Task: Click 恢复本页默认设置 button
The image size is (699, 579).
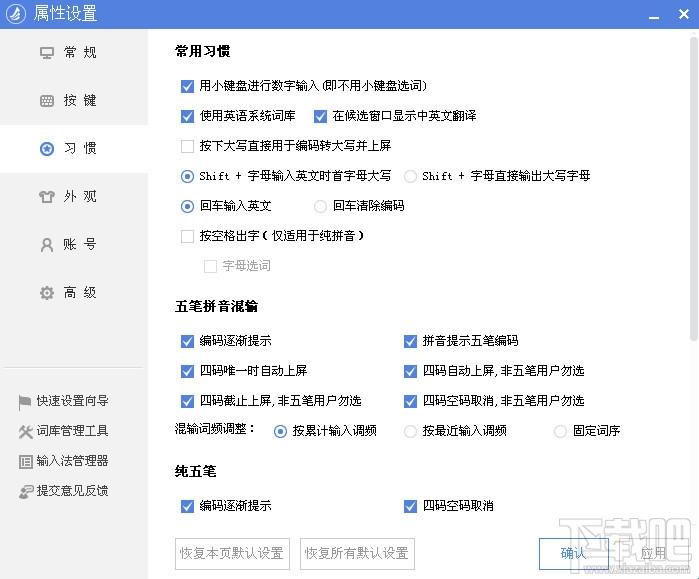Action: 232,554
